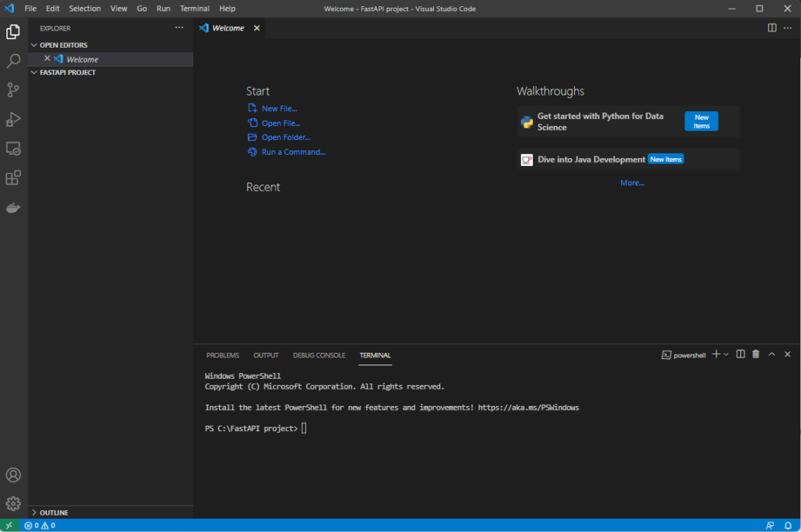Viewport: 801px width, 532px height.
Task: Click errors and warnings status indicator
Action: click(39, 526)
